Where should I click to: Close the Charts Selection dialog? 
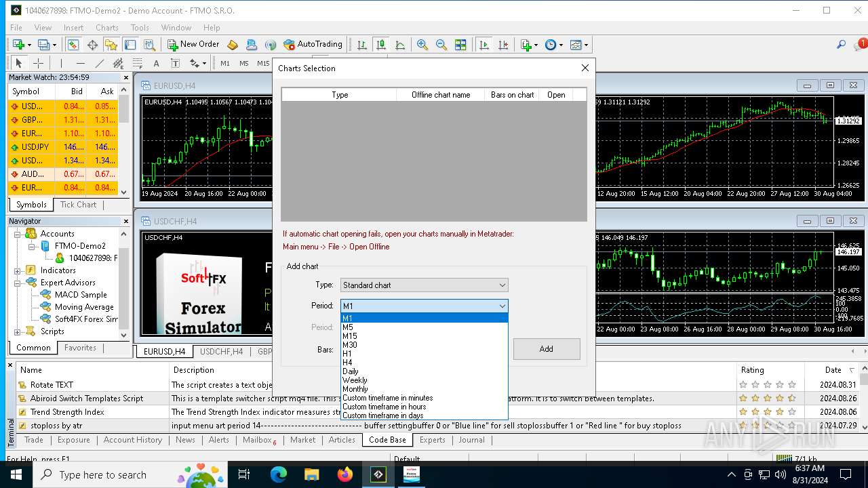[x=585, y=68]
